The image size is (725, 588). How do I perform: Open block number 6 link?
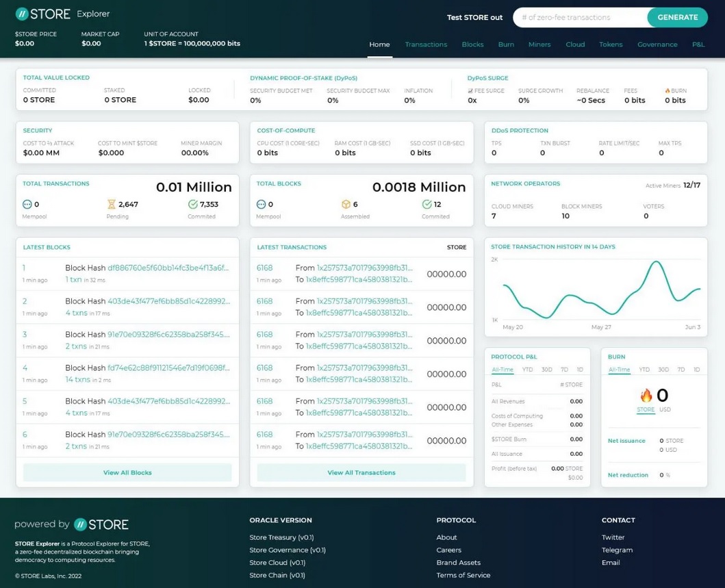25,435
